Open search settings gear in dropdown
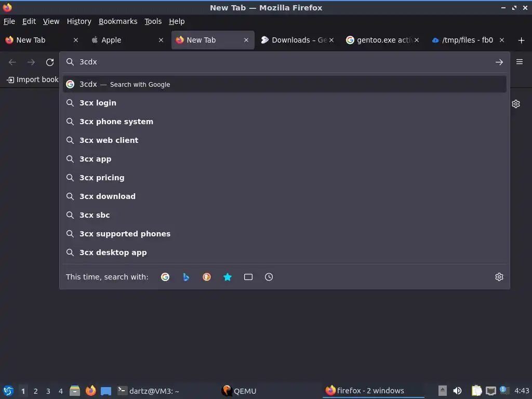The height and width of the screenshot is (399, 532). (499, 277)
